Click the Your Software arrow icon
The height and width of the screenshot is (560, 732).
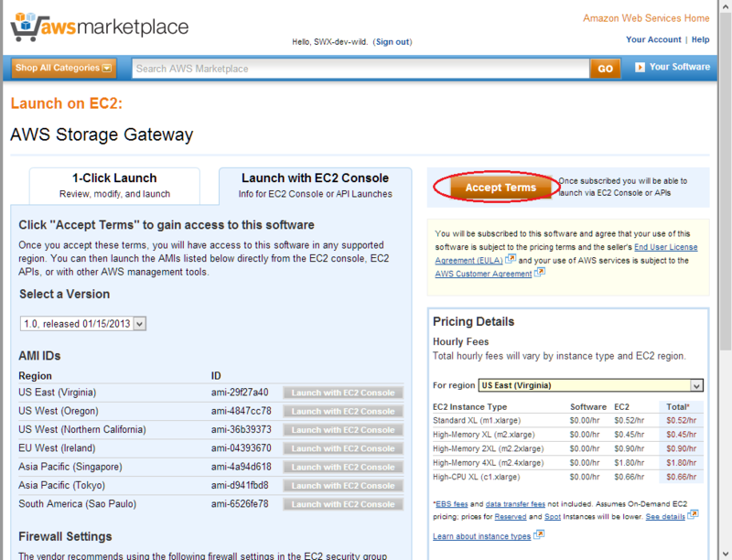tap(640, 67)
